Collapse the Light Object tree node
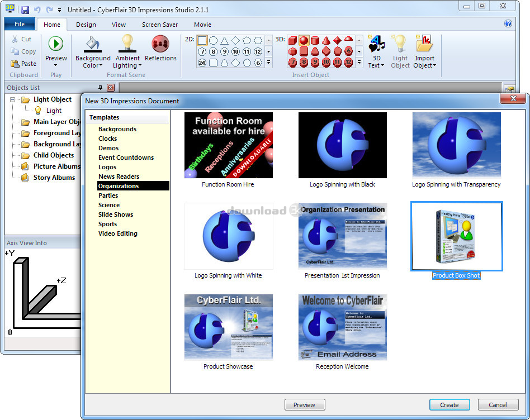The height and width of the screenshot is (420, 530). pos(12,99)
